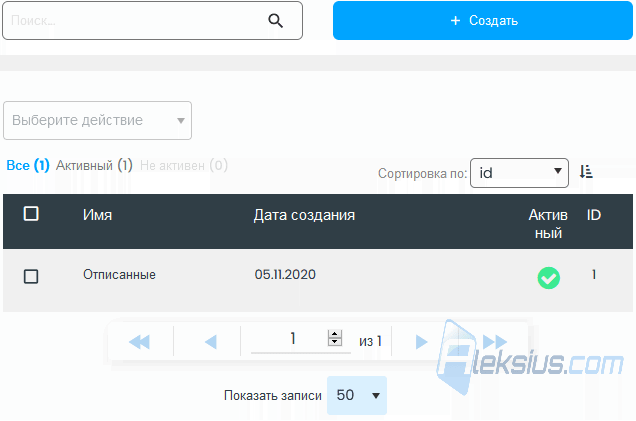636x421 pixels.
Task: Tick the checkbox for the Отписанные row
Action: coord(31,277)
